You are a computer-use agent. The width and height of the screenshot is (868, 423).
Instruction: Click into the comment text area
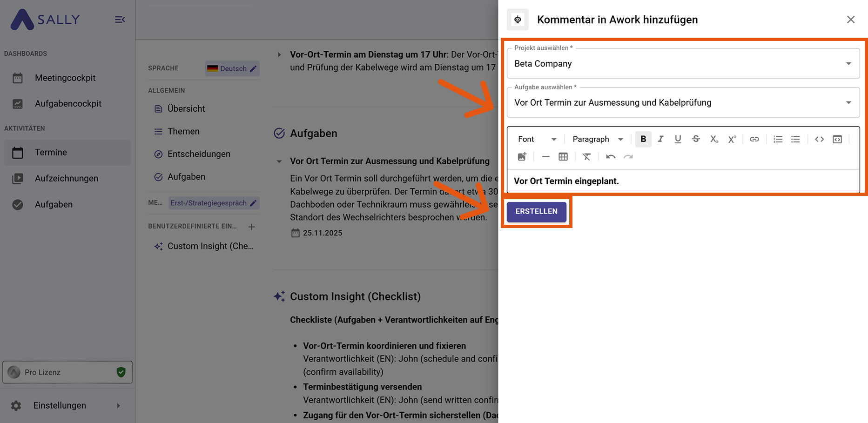click(683, 181)
